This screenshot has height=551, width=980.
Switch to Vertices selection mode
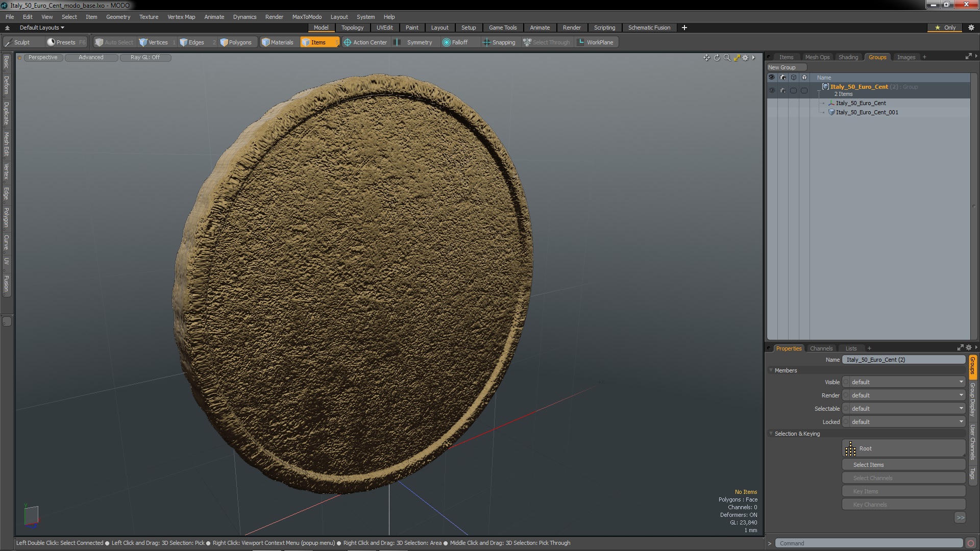point(157,42)
